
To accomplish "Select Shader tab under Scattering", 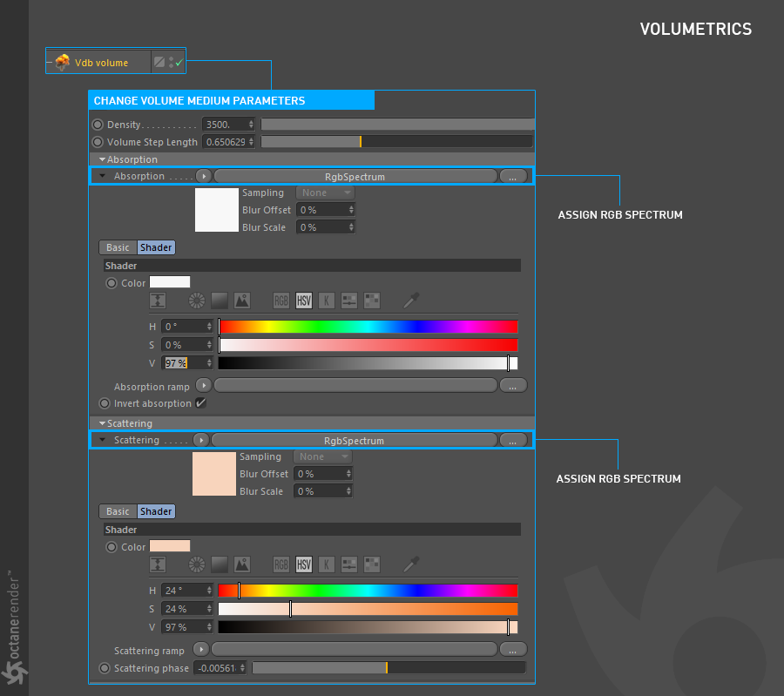I will coord(156,511).
